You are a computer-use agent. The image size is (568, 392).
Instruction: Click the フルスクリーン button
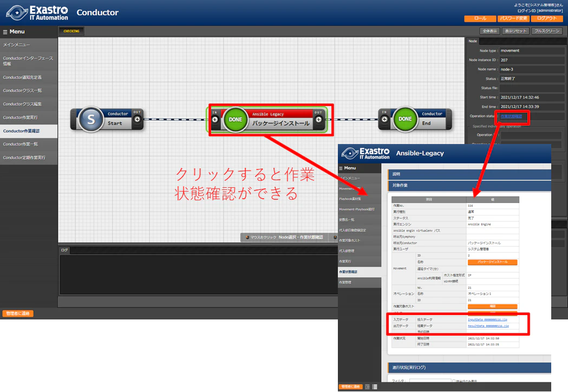(547, 31)
